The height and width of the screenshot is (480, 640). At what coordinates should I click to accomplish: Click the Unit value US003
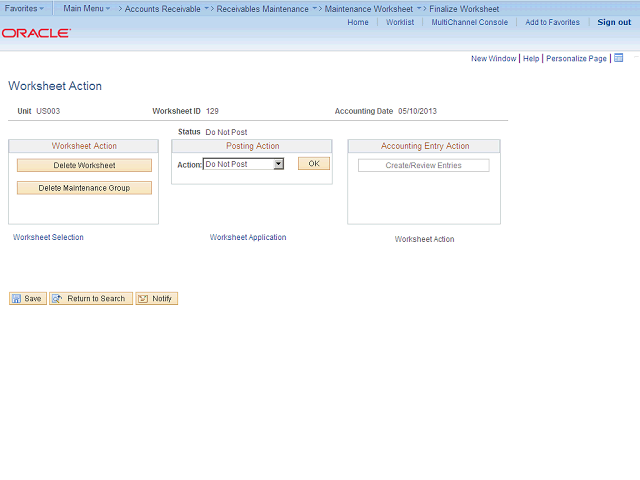(x=48, y=111)
